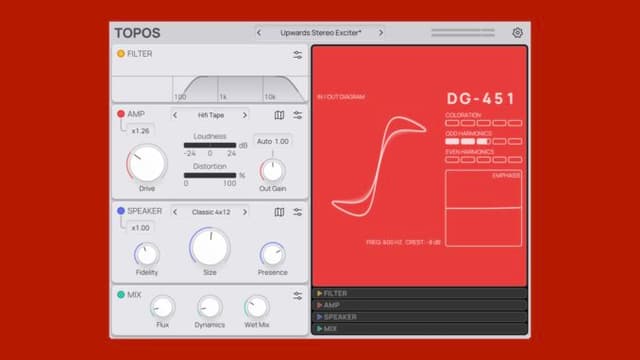Open MIX section advanced sliders icon
Image resolution: width=640 pixels, height=360 pixels.
(298, 296)
